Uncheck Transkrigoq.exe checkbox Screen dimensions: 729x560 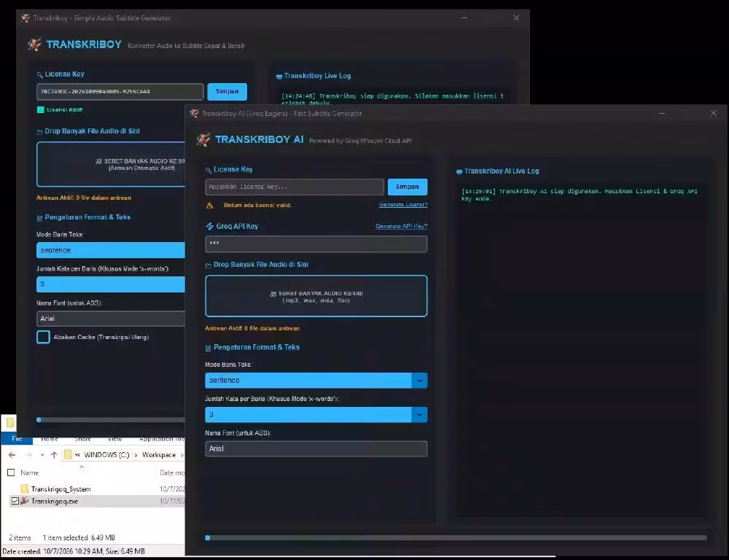pos(15,502)
